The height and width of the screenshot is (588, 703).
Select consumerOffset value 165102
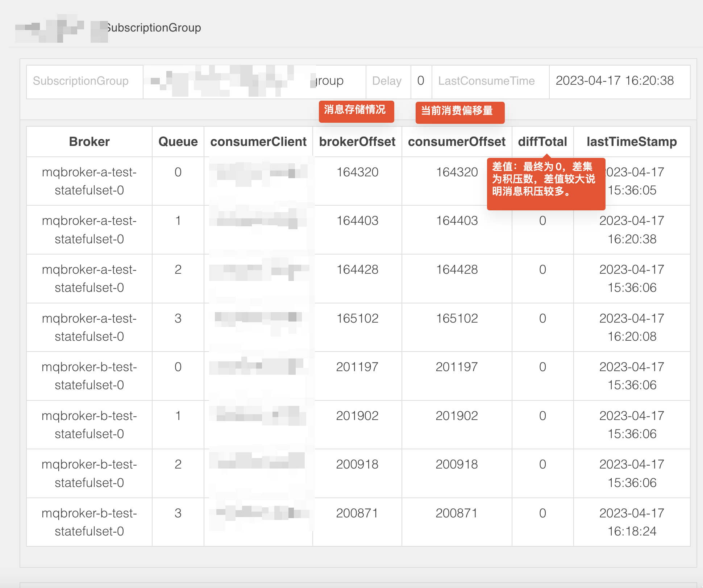[457, 318]
